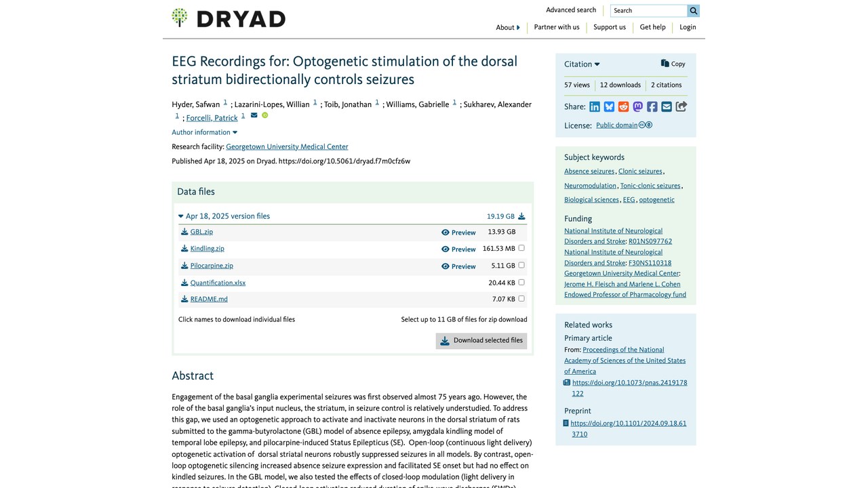Click download icon beside Kindling.zip
868x488 pixels.
(184, 249)
